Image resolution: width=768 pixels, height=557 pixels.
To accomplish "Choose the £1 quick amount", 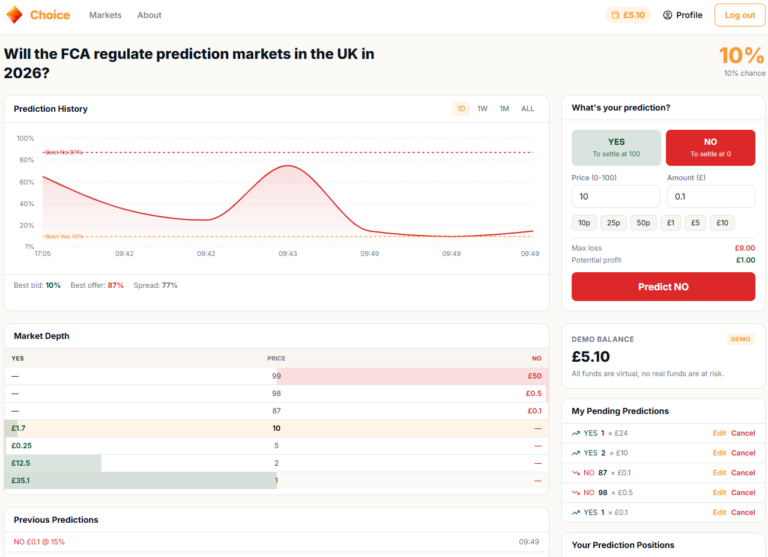I will point(671,223).
